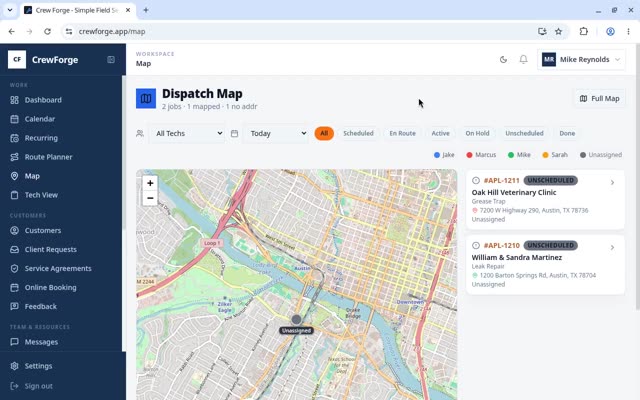Click UNSCHEDULED badge on #APL-1211

pos(550,180)
